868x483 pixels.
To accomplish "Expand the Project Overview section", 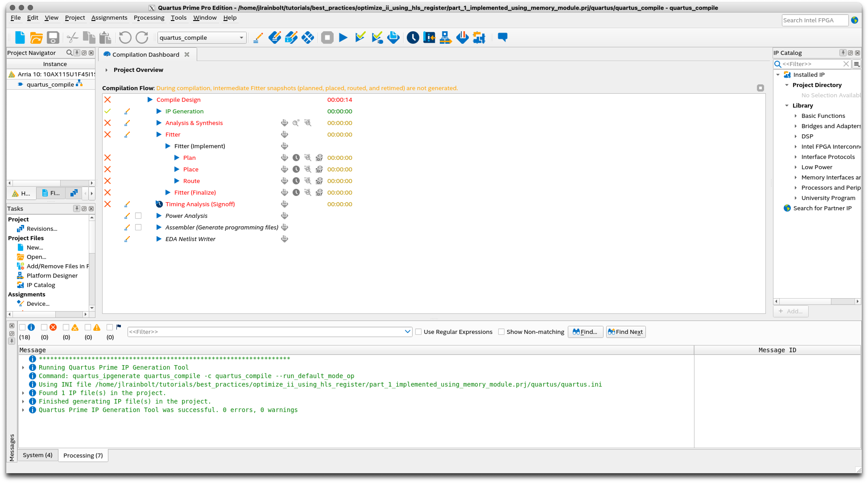I will tap(106, 70).
